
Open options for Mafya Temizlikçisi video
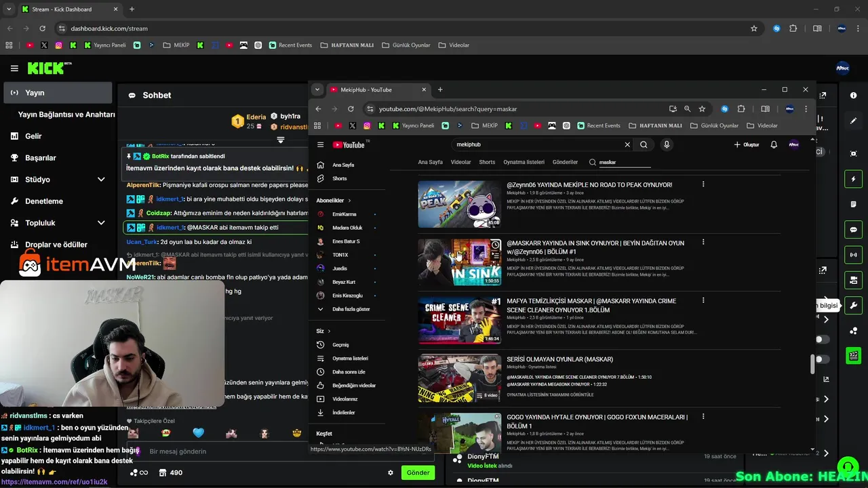coord(703,300)
